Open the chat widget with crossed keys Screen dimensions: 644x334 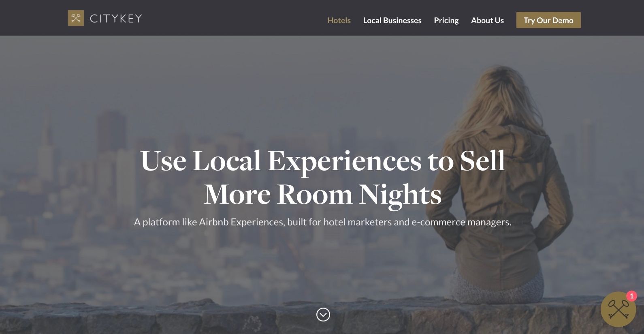coord(618,309)
